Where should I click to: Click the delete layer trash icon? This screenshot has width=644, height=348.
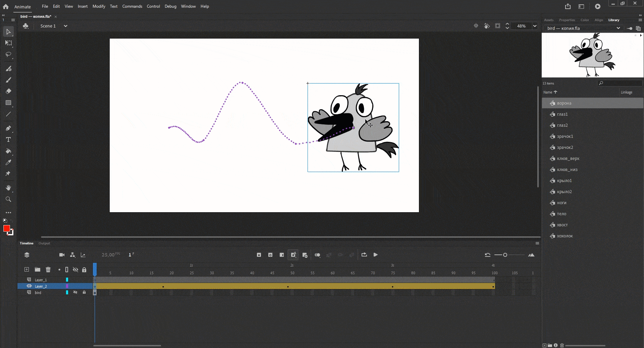tap(48, 270)
